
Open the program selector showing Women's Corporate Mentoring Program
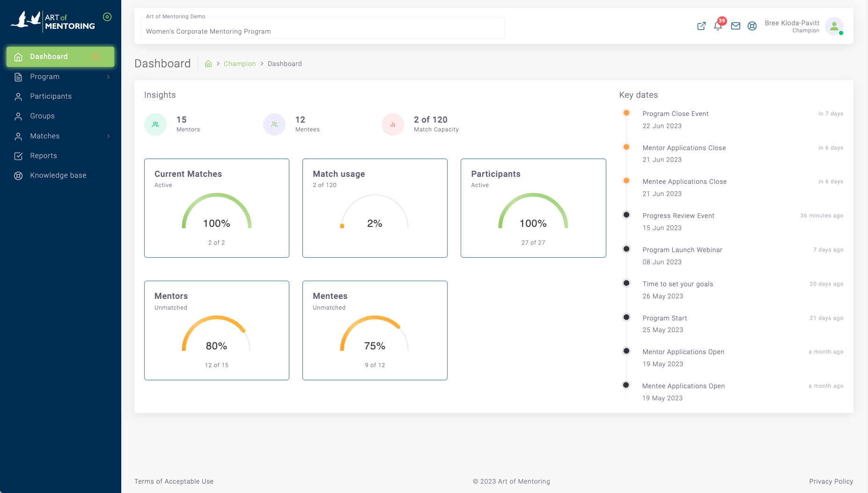[323, 28]
